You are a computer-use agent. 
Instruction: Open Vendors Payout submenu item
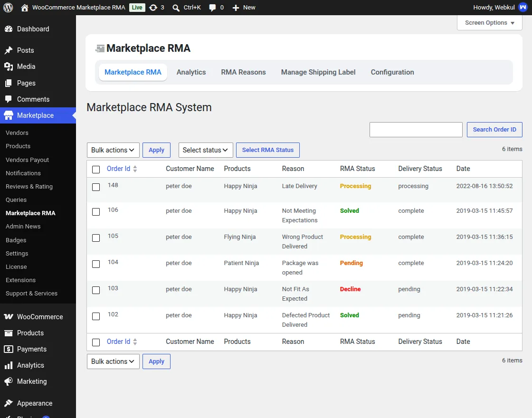pyautogui.click(x=27, y=160)
